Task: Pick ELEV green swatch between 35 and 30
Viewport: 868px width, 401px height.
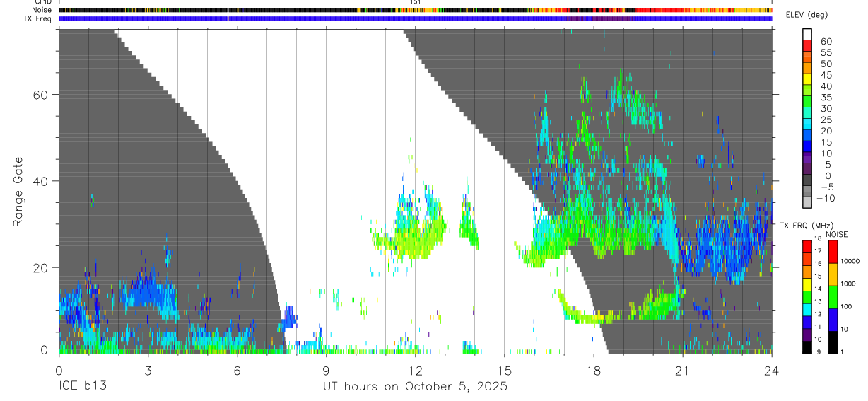Action: pos(807,101)
